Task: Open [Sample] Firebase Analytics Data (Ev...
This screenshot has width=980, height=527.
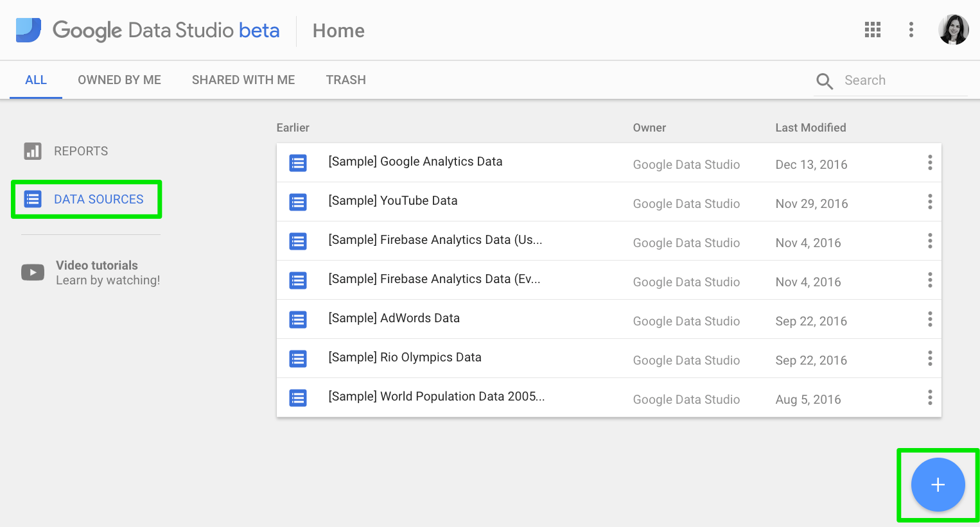Action: pyautogui.click(x=434, y=279)
